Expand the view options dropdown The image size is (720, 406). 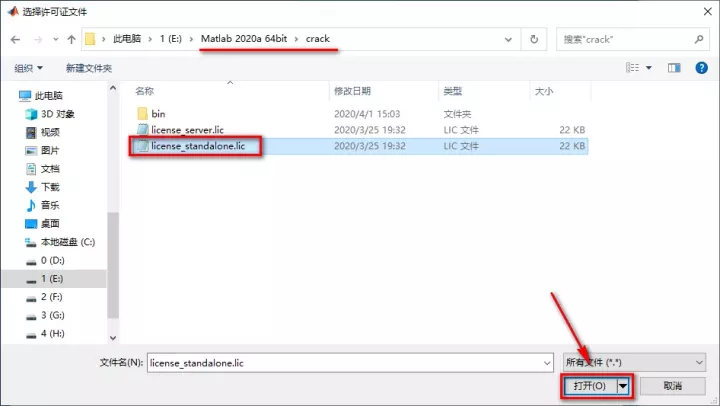click(649, 68)
